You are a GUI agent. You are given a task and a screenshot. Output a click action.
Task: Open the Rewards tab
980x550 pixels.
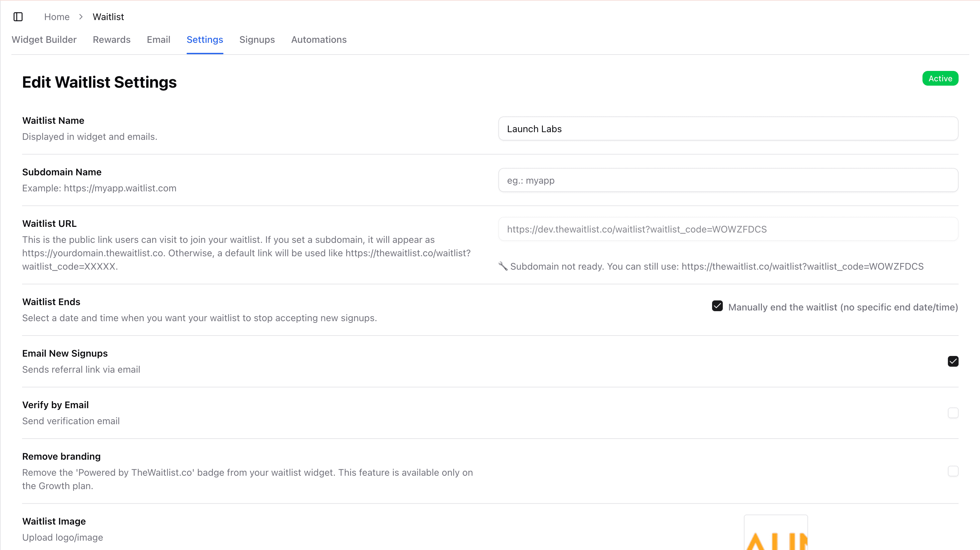pos(111,39)
